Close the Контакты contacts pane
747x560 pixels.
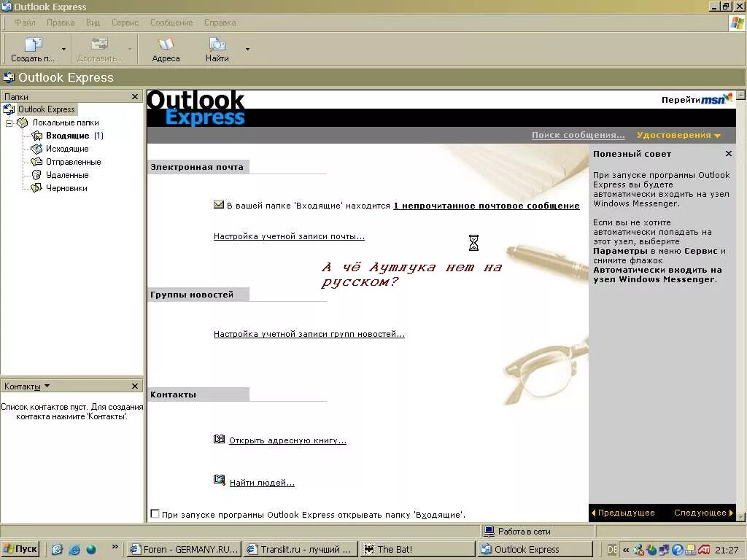[135, 386]
